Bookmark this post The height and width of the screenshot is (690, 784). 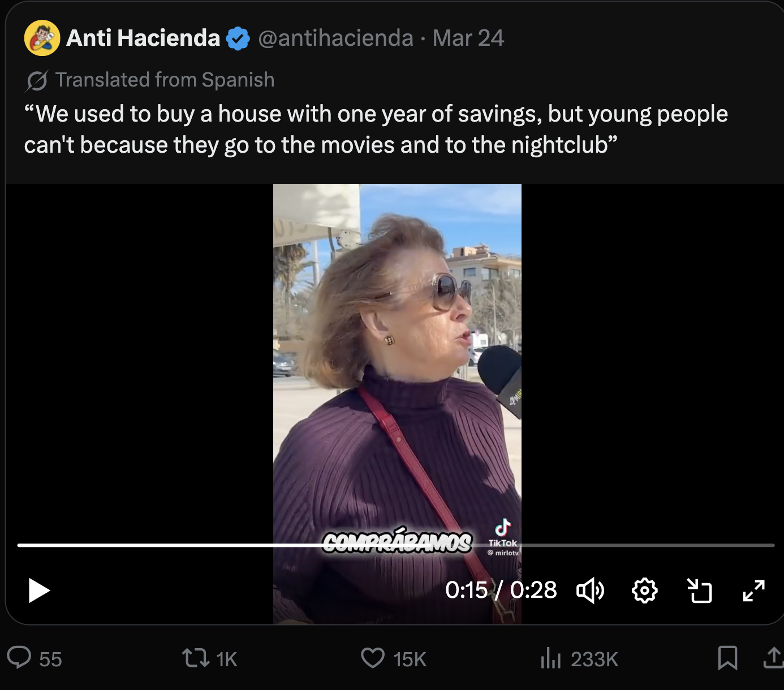[727, 658]
